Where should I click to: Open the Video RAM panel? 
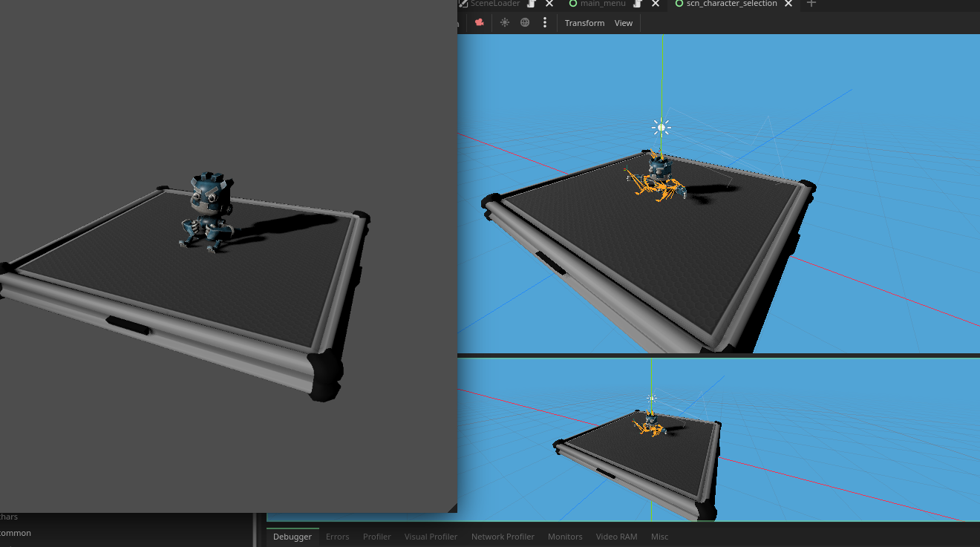616,536
